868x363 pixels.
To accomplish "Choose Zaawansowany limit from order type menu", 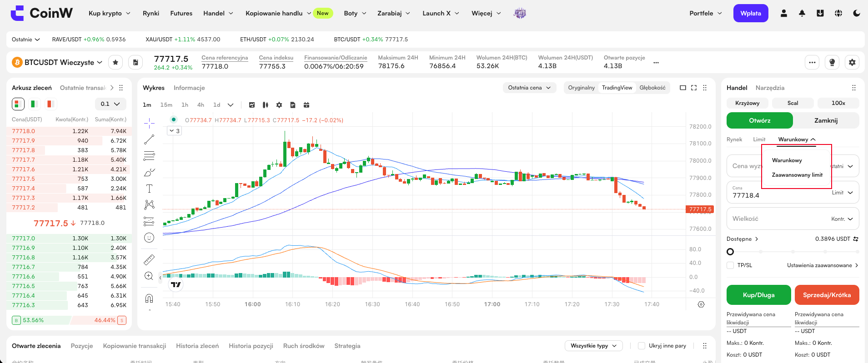I will tap(797, 175).
